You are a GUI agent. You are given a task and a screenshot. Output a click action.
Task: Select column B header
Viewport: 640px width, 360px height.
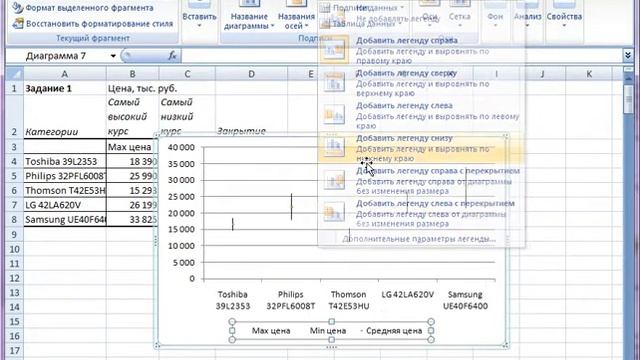coord(132,74)
